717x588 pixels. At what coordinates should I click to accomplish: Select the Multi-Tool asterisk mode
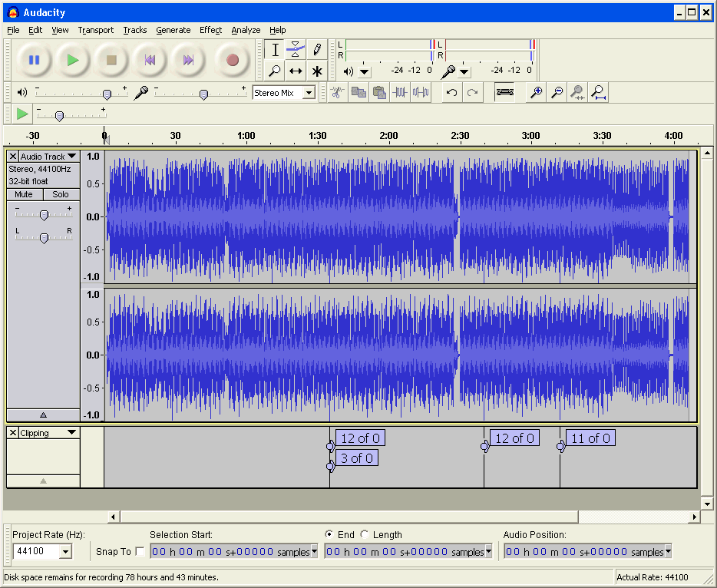click(x=316, y=71)
